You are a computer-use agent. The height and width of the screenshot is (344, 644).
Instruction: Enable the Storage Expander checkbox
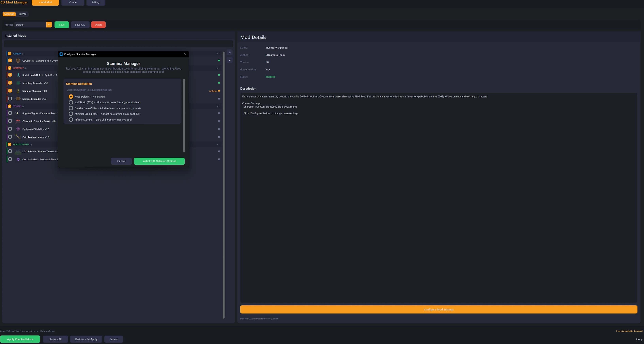coord(10,99)
